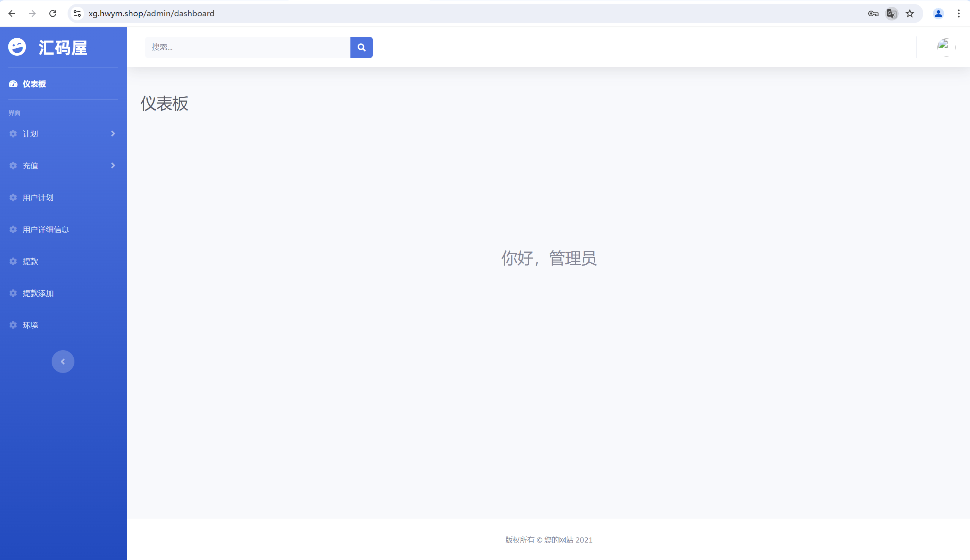Image resolution: width=970 pixels, height=560 pixels.
Task: Click the gear icon beside 提款
Action: [x=13, y=261]
